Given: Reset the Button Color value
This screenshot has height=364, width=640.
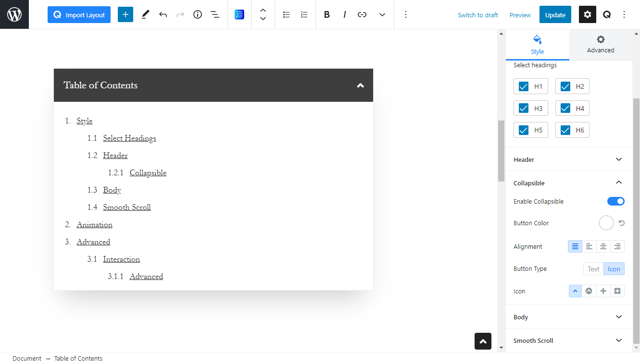Looking at the screenshot, I should point(621,223).
